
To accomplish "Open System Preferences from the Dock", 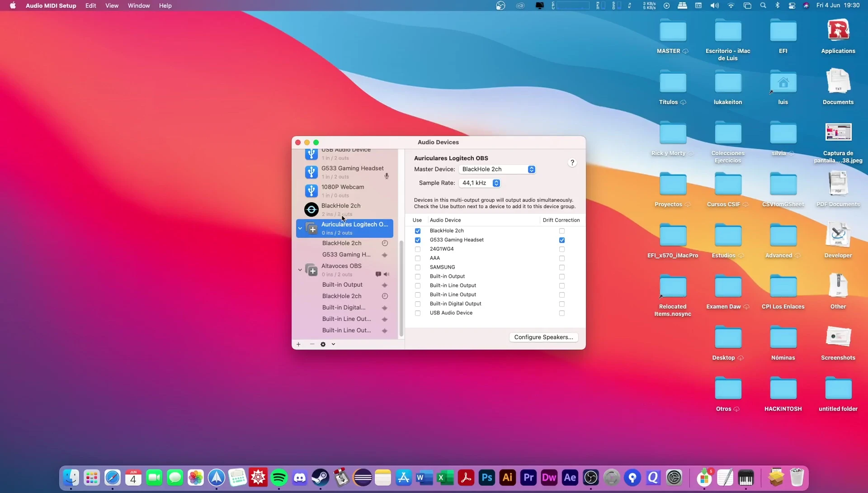I will pyautogui.click(x=674, y=478).
